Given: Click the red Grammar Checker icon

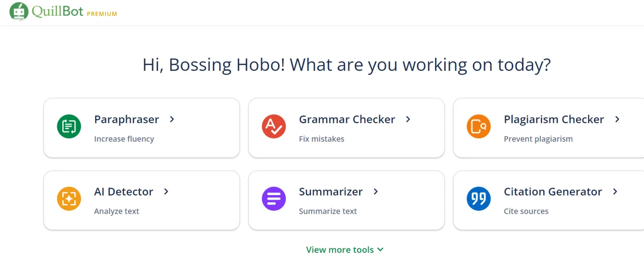Looking at the screenshot, I should click(274, 126).
